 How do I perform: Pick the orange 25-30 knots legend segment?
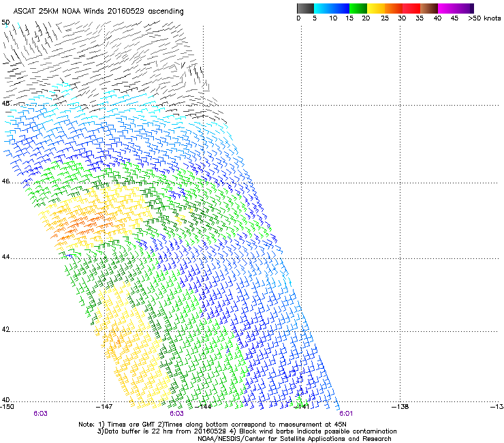coord(394,8)
